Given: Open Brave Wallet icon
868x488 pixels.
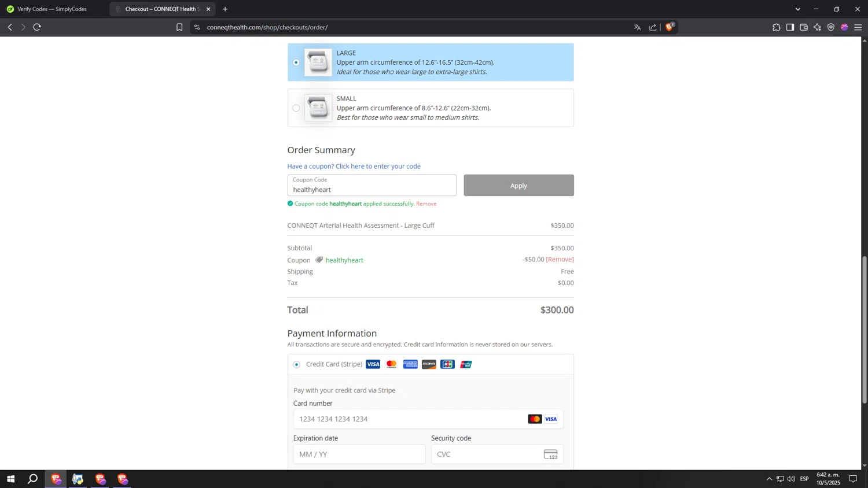Looking at the screenshot, I should 804,27.
